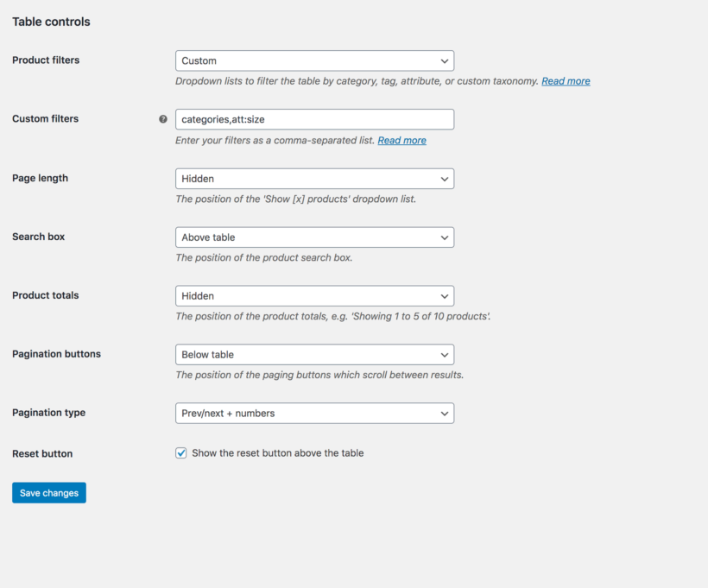Open the product help tooltip icon

pos(163,118)
